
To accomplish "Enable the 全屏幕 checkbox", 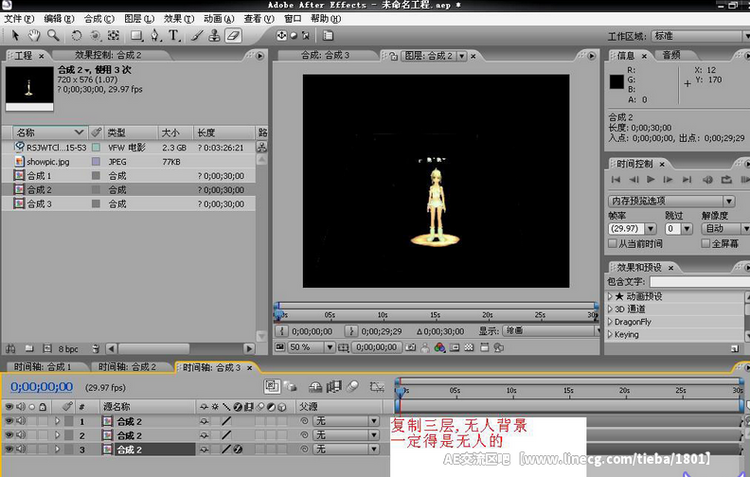I will pos(705,244).
